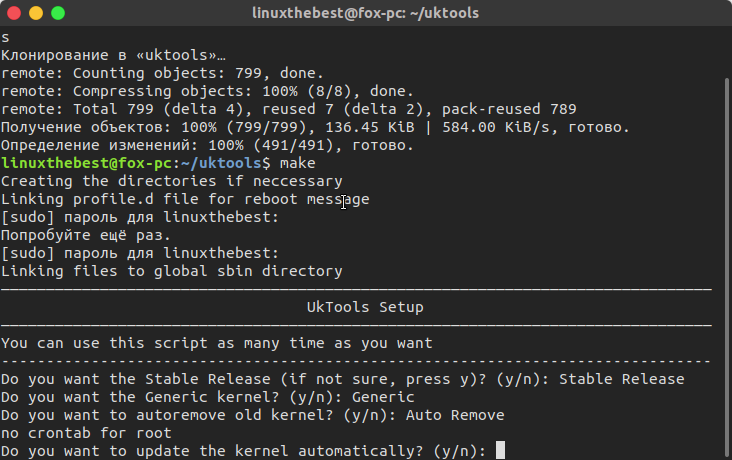Close the terminal window with red button

point(14,13)
